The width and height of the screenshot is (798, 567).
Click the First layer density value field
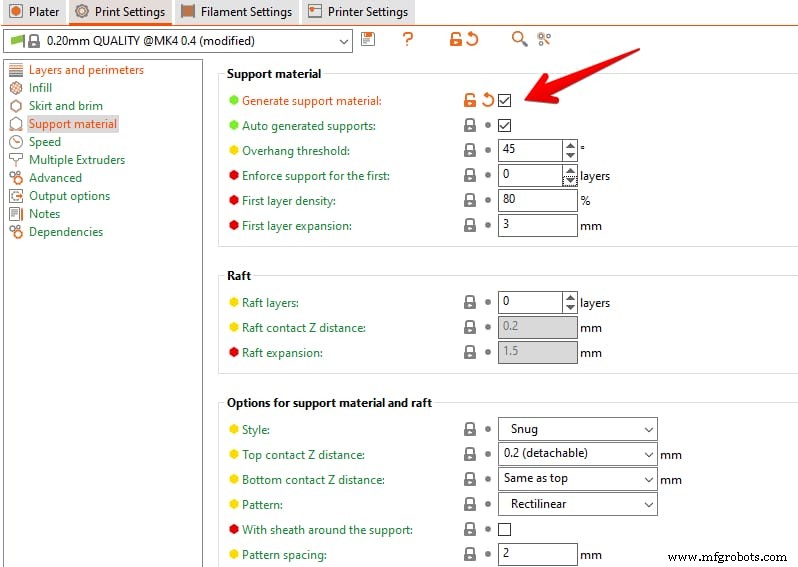(x=537, y=200)
